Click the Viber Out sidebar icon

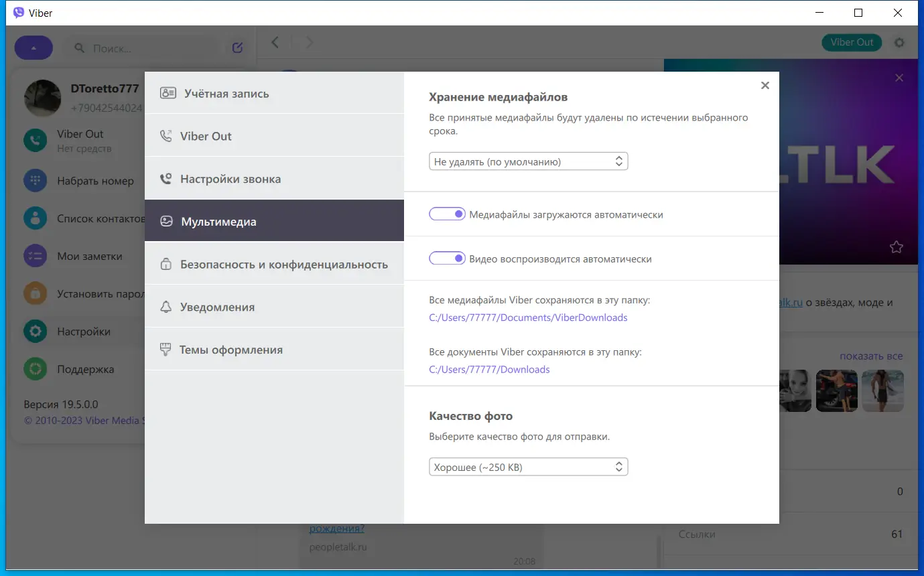[x=35, y=140]
